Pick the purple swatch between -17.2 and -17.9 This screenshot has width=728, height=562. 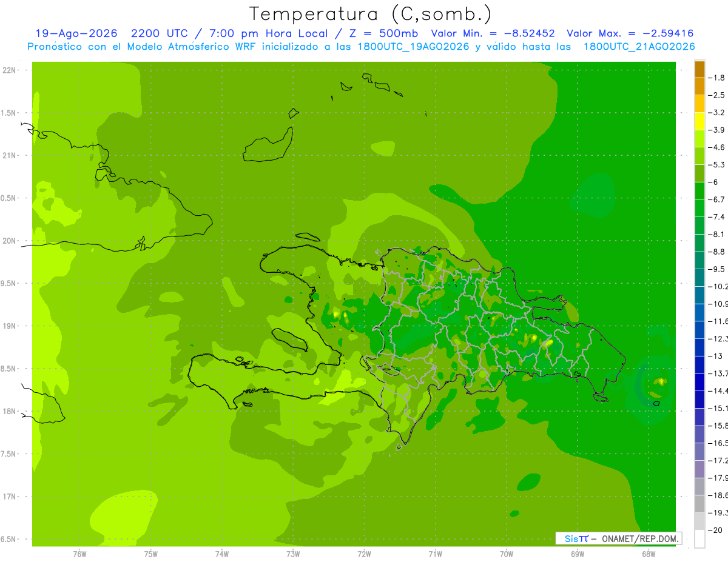(699, 469)
